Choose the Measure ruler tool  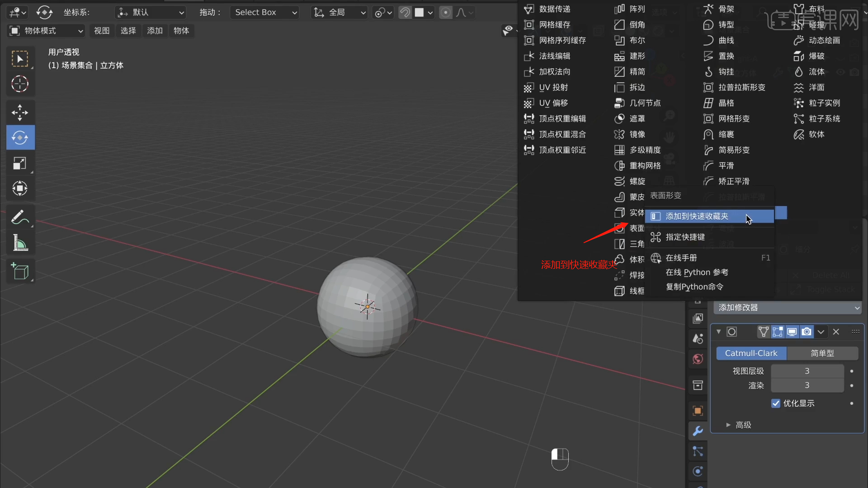pos(20,243)
